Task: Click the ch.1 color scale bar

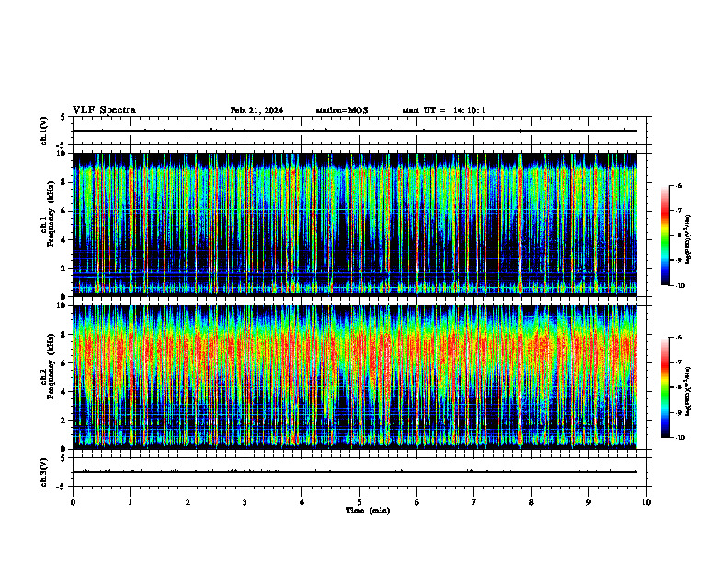Action: coord(665,236)
